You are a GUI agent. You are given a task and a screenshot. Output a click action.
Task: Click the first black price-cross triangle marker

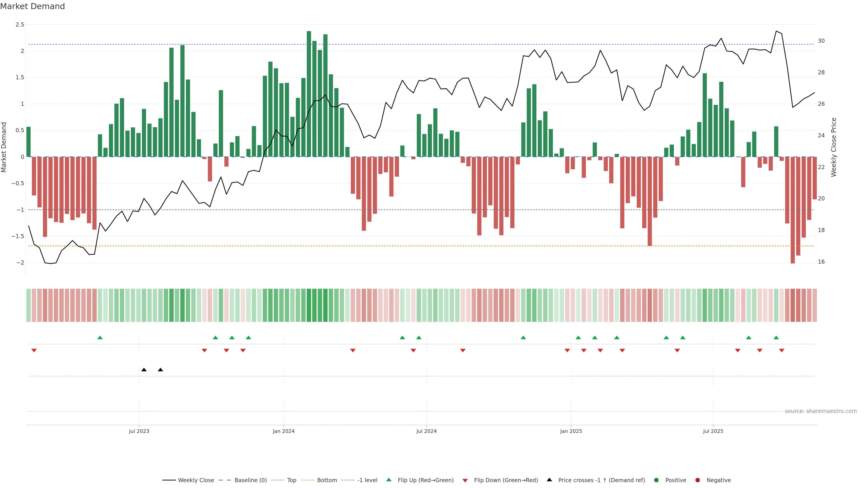pos(144,370)
